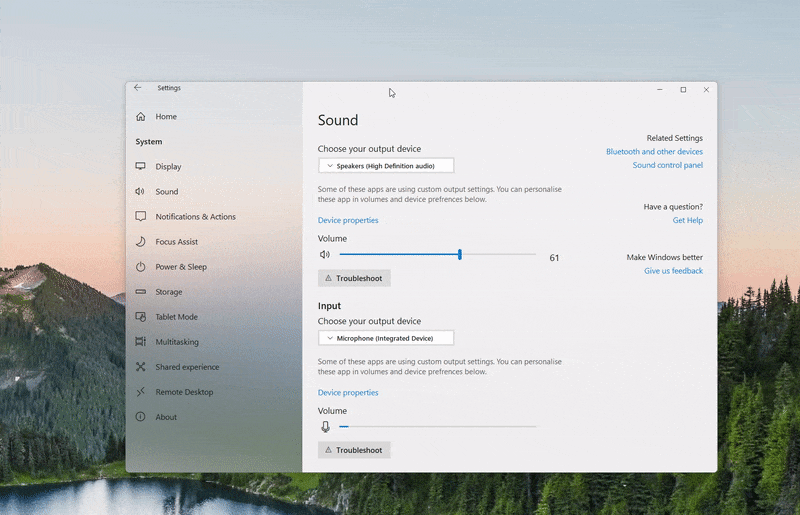Open Multitasking settings section
The width and height of the screenshot is (800, 515).
click(176, 342)
